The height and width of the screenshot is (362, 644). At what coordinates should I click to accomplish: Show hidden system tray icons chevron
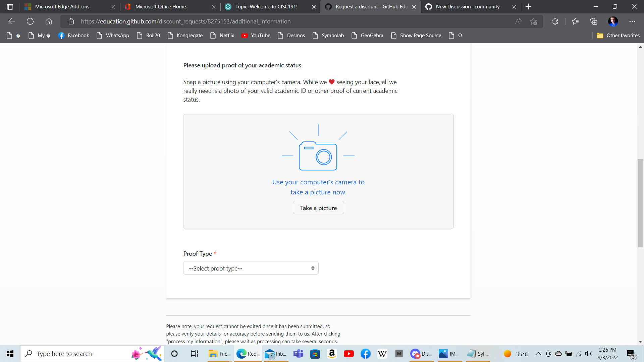click(x=538, y=354)
